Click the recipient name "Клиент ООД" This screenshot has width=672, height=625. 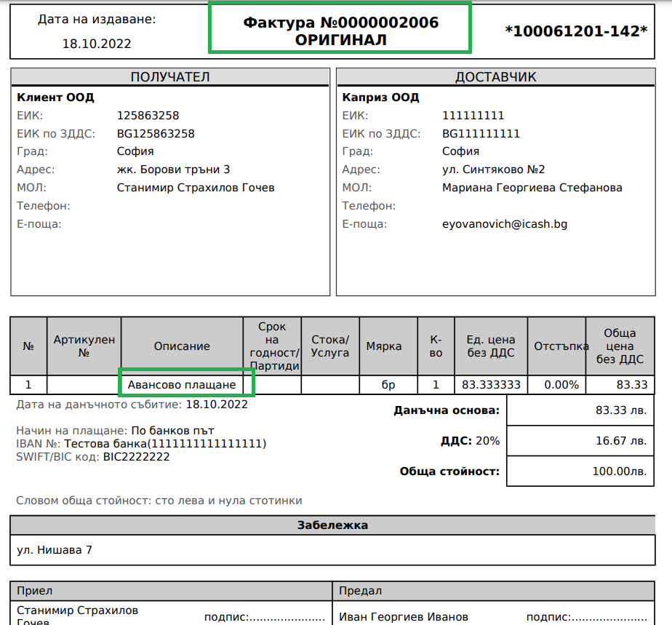pyautogui.click(x=55, y=97)
